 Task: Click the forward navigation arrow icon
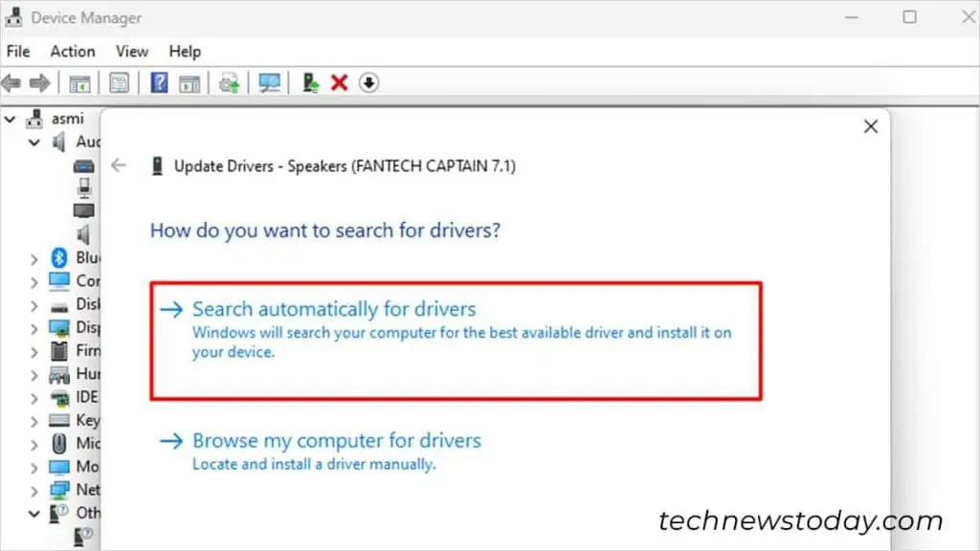(39, 83)
